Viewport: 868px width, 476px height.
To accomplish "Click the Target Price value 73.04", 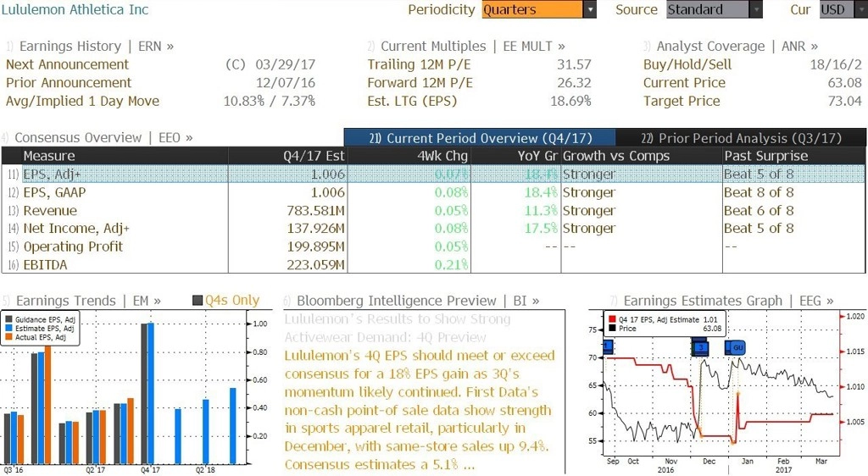I will [845, 101].
